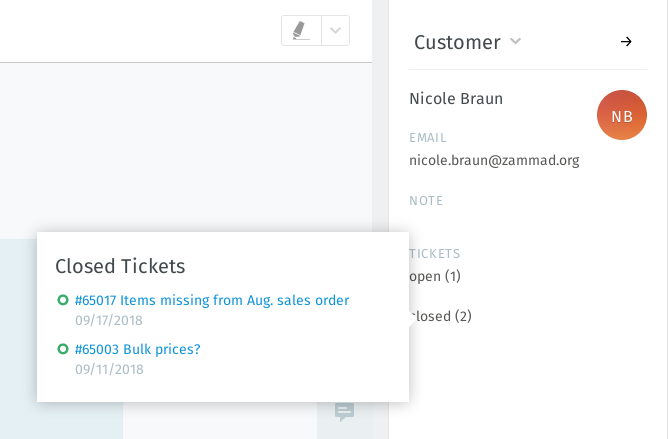Click the Customer sidebar heading

coord(457,42)
